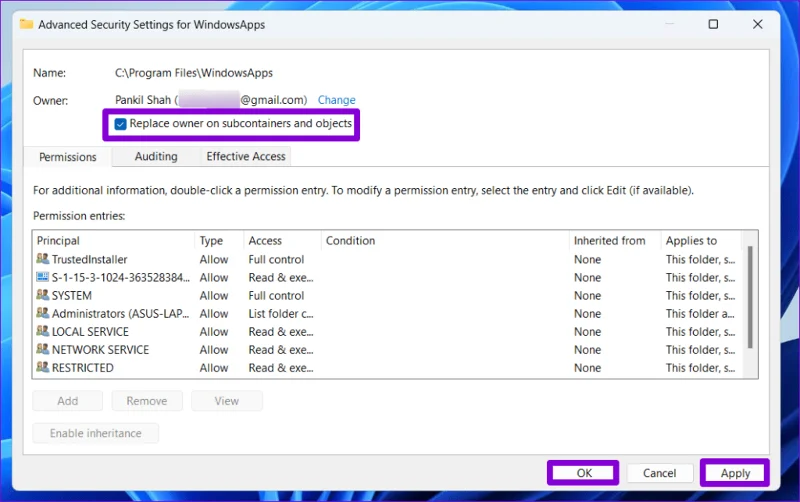Click the Cancel button
Screen dimensions: 800x502
click(x=659, y=473)
